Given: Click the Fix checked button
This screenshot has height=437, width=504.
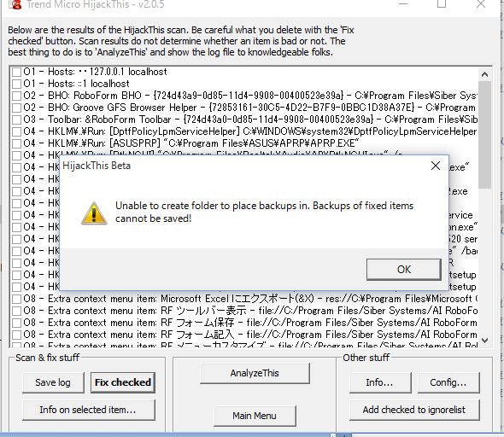Looking at the screenshot, I should [x=123, y=382].
